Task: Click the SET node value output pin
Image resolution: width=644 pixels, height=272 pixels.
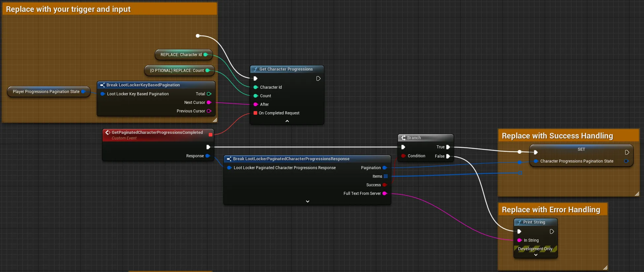Action: 626,161
